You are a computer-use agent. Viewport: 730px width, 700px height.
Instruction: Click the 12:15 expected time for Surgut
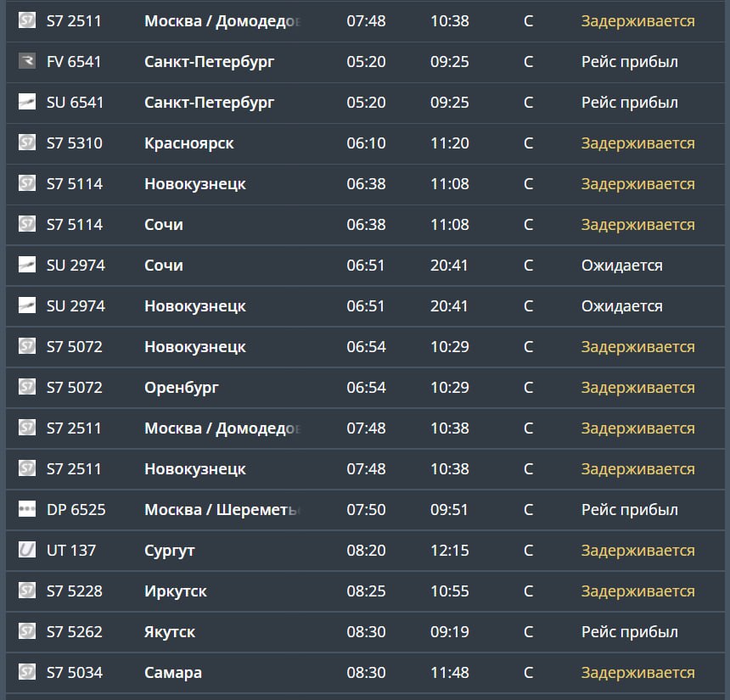point(449,551)
